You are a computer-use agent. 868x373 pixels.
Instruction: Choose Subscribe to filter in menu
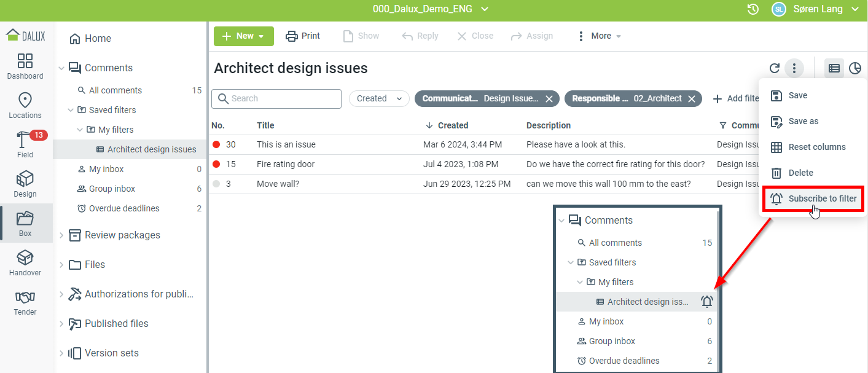click(x=813, y=198)
